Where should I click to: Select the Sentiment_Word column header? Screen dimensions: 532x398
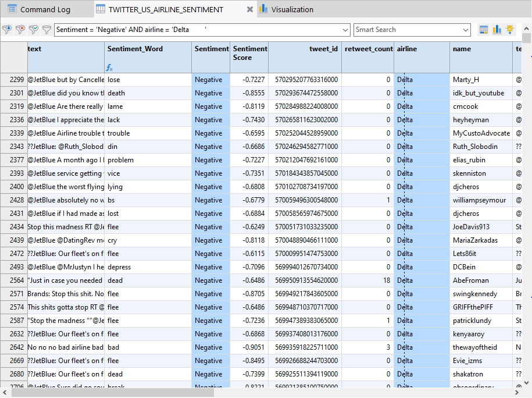point(148,58)
